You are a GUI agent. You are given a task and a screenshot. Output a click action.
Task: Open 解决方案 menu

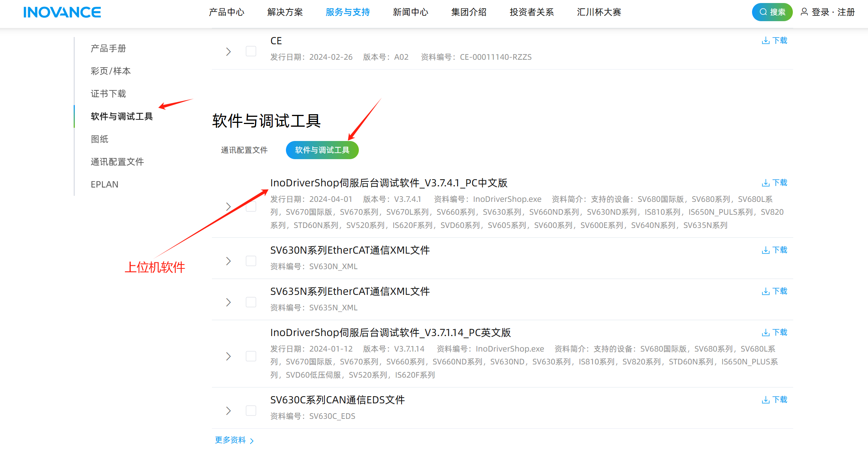[x=285, y=12]
